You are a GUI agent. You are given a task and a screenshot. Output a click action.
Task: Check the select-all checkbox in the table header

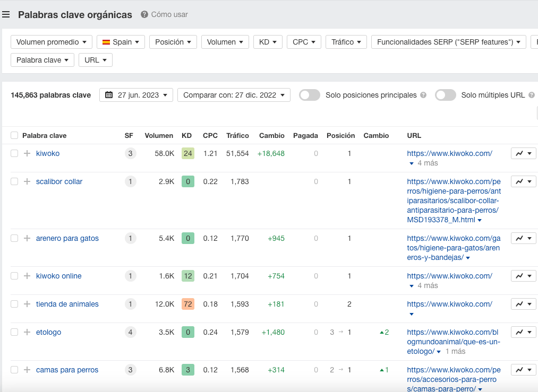tap(14, 135)
